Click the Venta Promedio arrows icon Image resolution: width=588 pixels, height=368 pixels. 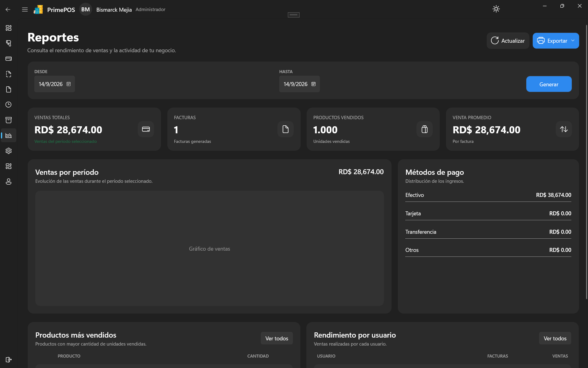tap(564, 129)
